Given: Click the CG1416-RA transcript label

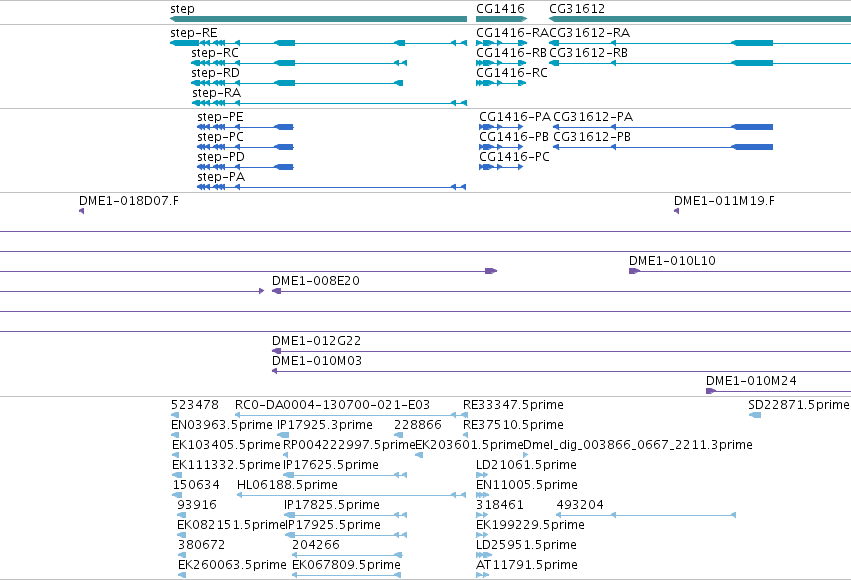Looking at the screenshot, I should tap(512, 33).
